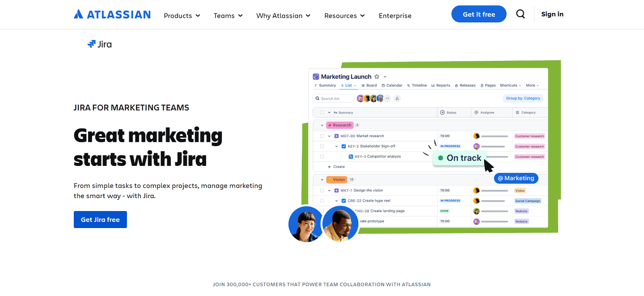The width and height of the screenshot is (644, 296).
Task: Click the progress bar on the KEY-3 row
Action: click(x=496, y=156)
